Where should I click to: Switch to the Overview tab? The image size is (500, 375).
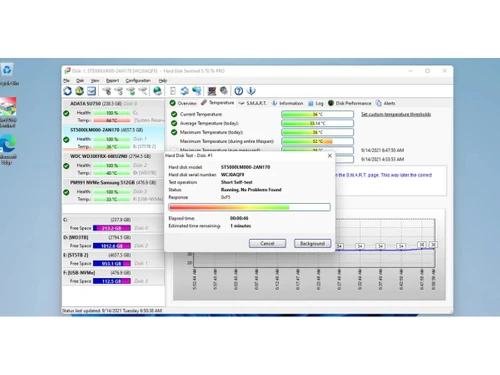pos(183,103)
